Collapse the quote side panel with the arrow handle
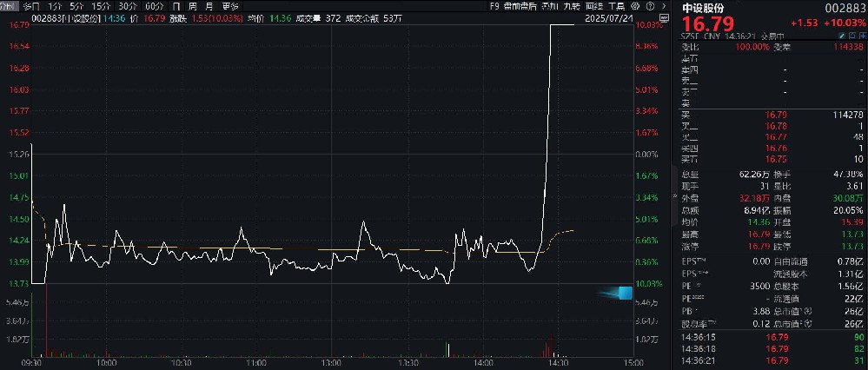 click(x=673, y=196)
